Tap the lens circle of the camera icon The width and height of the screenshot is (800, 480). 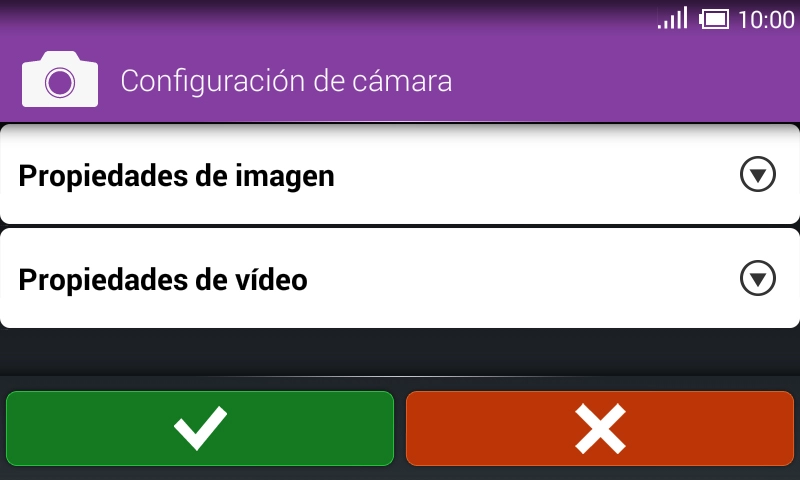click(60, 83)
